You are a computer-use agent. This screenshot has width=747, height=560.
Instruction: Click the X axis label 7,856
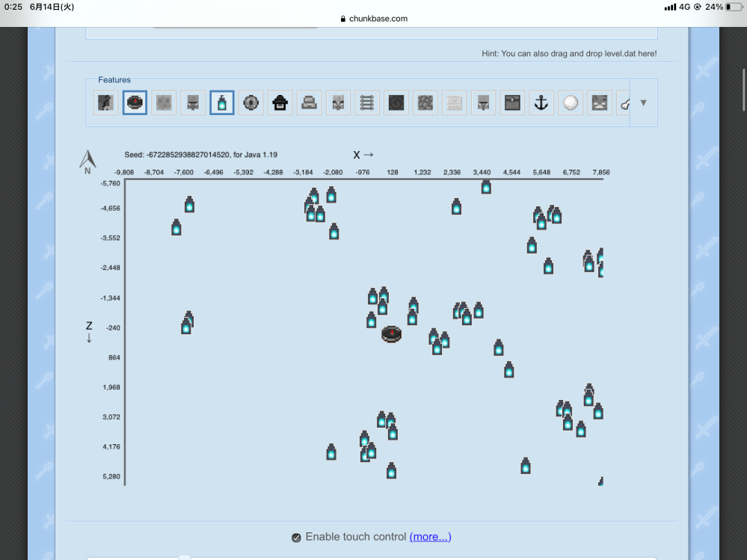pos(601,173)
